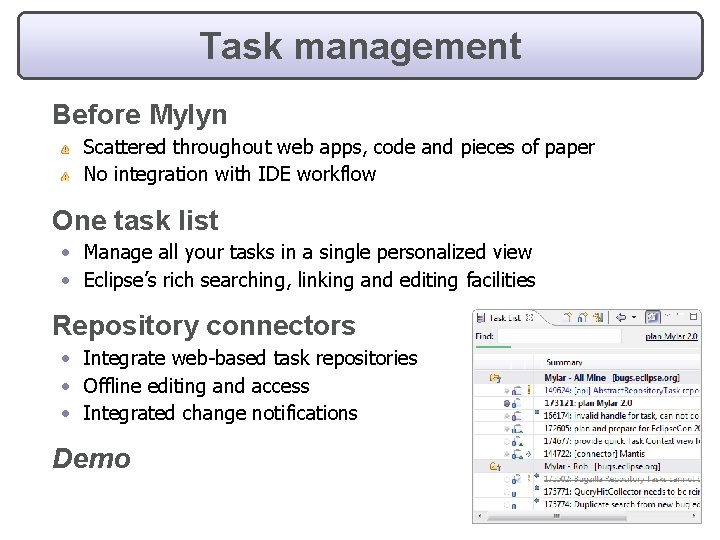Click warning icon beside 'Scattered throughout web apps'
This screenshot has width=720, height=540.
[x=65, y=149]
